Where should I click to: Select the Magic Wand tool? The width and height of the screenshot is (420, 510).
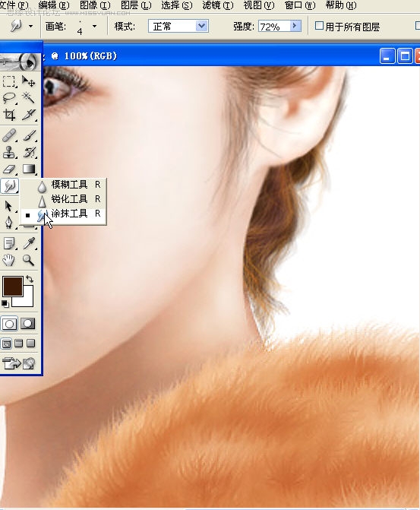[x=29, y=97]
